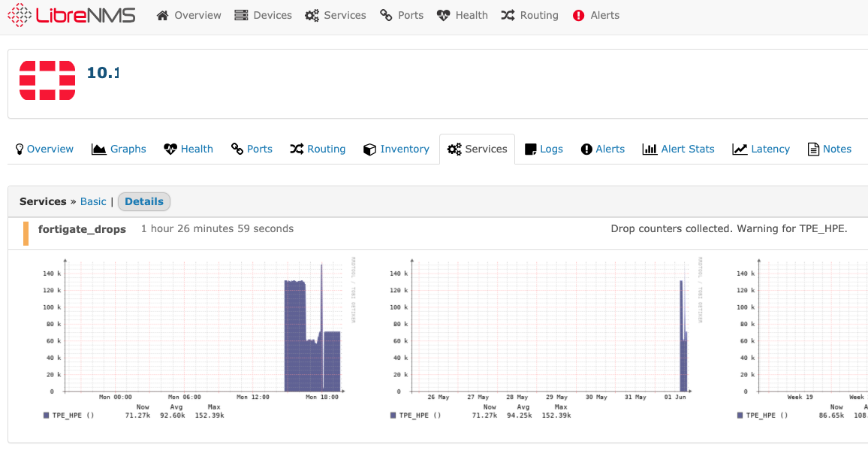Click the 'Services »' panel heading label
The height and width of the screenshot is (456, 868).
47,201
